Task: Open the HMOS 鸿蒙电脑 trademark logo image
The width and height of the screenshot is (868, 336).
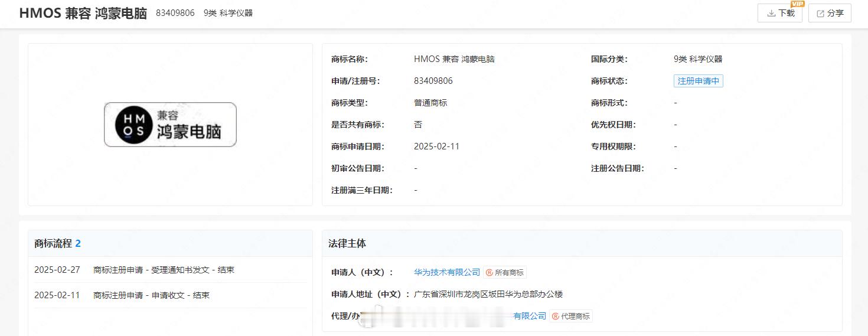Action: [x=170, y=125]
